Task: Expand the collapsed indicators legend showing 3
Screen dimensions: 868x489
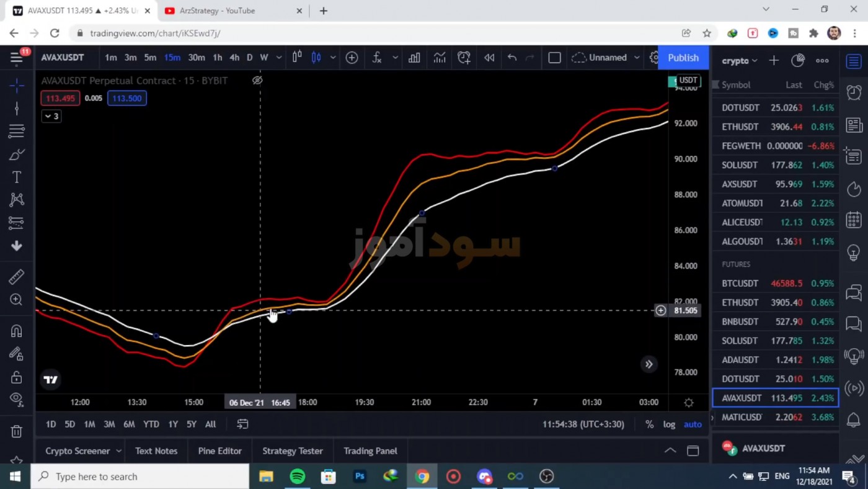Action: tap(51, 116)
